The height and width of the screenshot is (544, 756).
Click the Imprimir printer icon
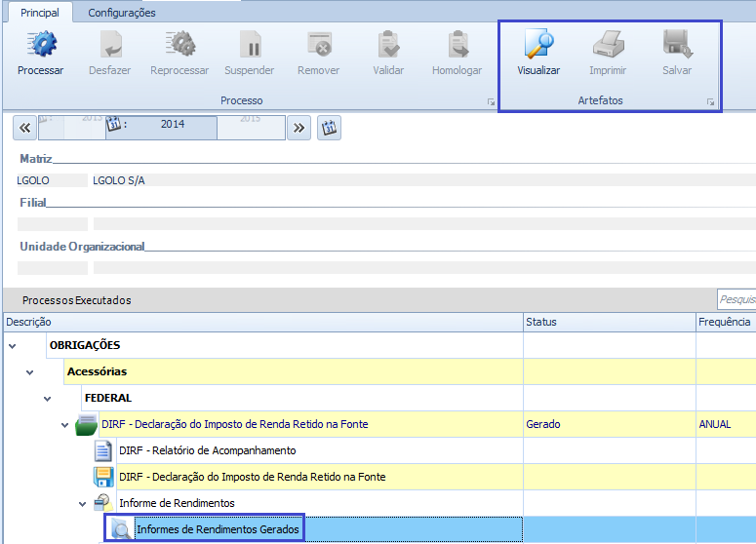click(608, 45)
